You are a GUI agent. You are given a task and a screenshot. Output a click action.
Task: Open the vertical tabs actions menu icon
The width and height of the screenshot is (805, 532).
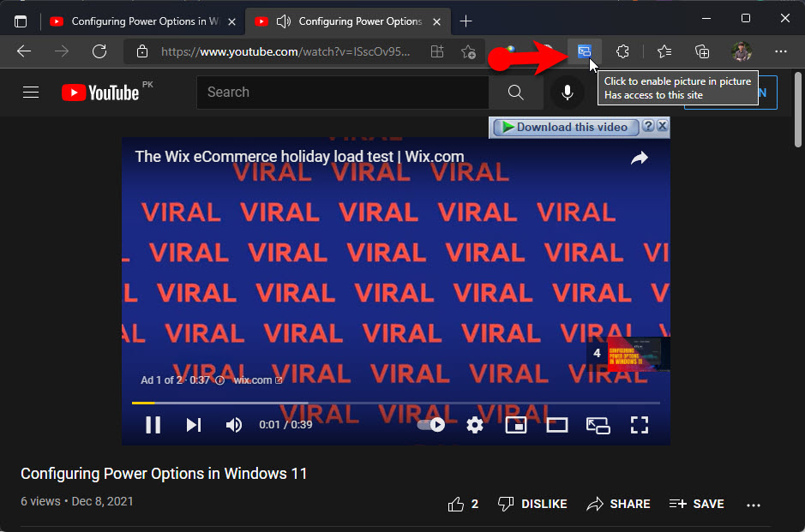21,21
